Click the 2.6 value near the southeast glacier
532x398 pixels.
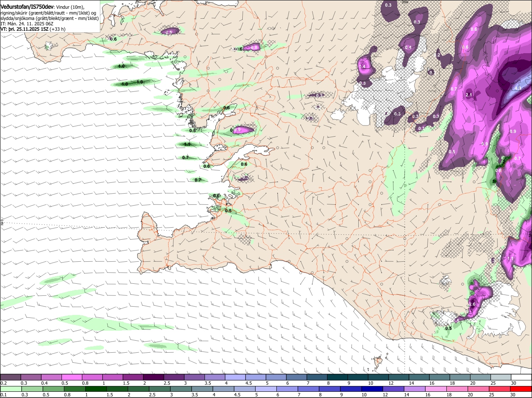click(472, 305)
